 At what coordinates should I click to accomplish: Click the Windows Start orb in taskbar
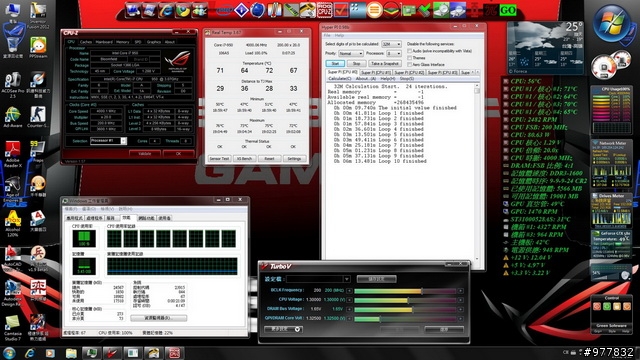[9, 353]
